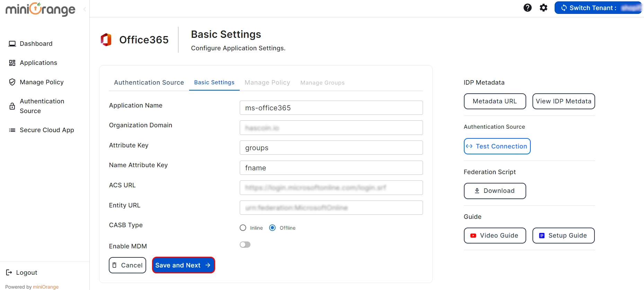This screenshot has height=290, width=644.
Task: Follow the miniOrange powered-by link
Action: (x=46, y=287)
